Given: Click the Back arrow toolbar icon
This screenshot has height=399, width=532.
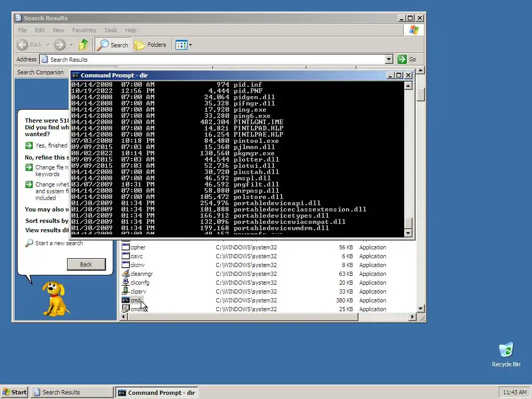Looking at the screenshot, I should click(22, 45).
